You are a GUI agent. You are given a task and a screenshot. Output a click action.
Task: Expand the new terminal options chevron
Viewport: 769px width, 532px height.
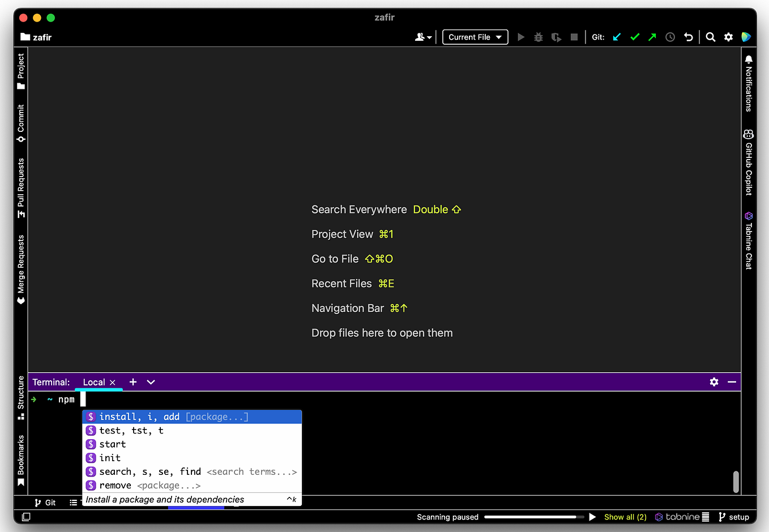coord(151,382)
